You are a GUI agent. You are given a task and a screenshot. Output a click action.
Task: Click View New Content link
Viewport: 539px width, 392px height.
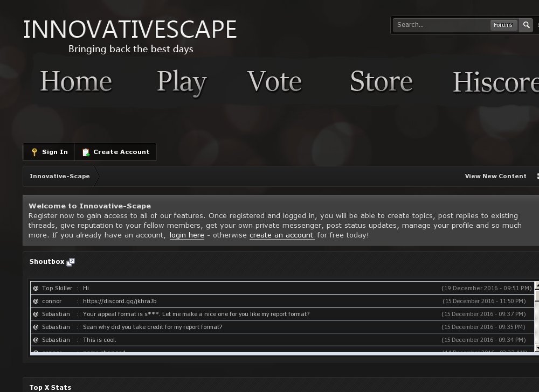[x=495, y=176]
